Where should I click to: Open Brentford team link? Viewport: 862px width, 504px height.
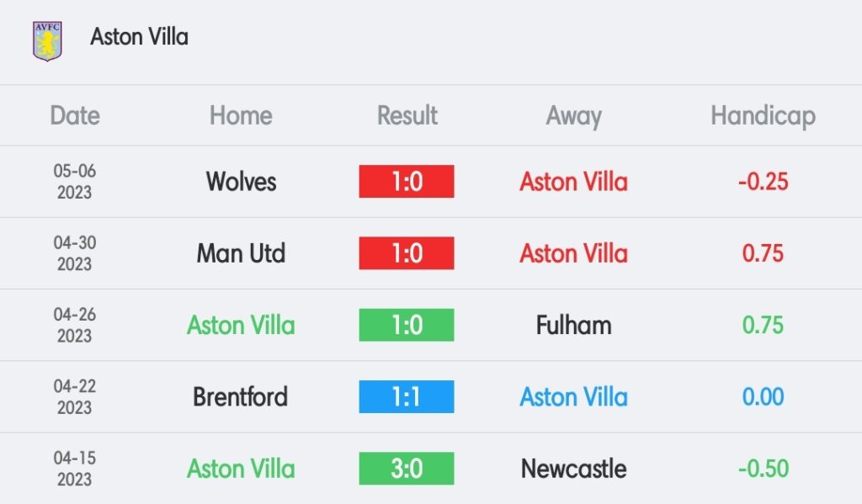[240, 397]
